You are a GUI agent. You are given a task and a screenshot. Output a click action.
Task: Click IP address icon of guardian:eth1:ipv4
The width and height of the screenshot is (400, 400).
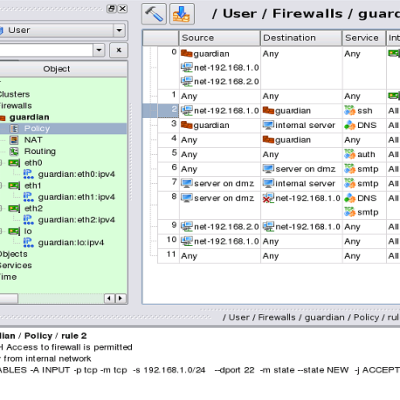28,197
